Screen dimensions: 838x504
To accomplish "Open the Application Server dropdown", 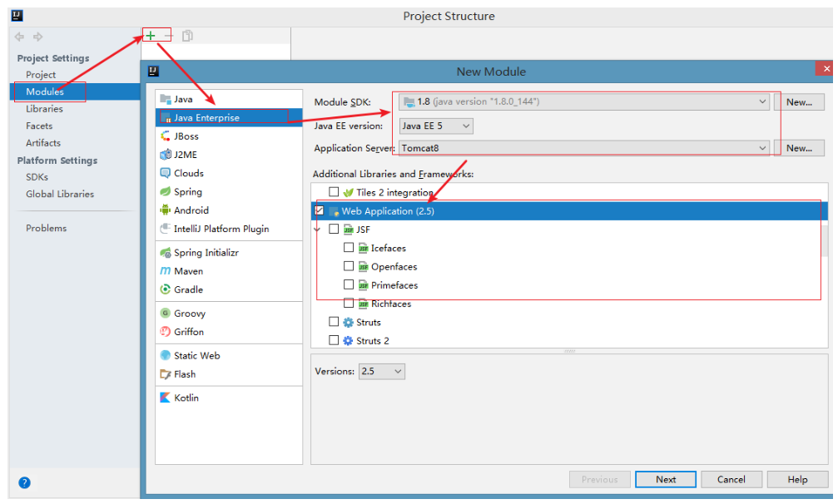I will [583, 148].
